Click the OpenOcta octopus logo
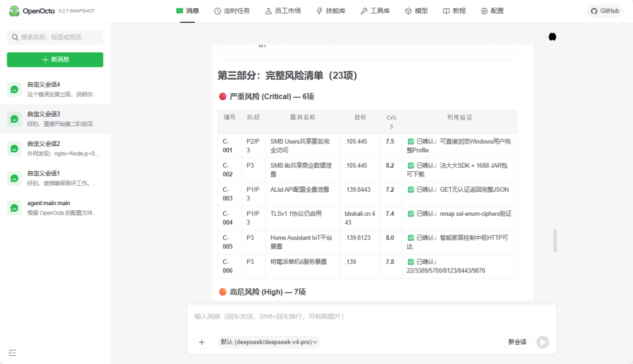Viewport: 633px width, 364px height. point(14,11)
